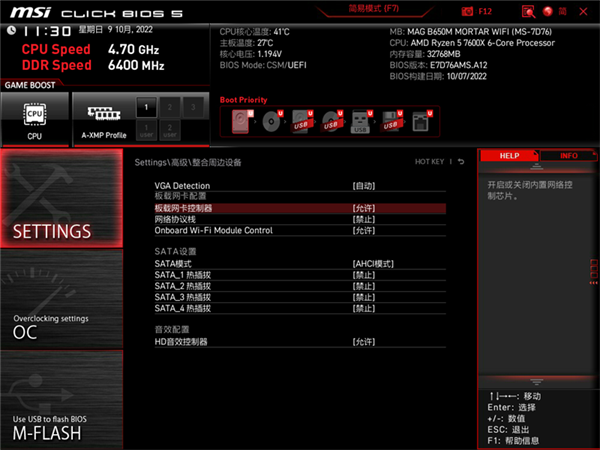Select optical disc icon in Boot Priority
The height and width of the screenshot is (450, 600).
coord(272,123)
